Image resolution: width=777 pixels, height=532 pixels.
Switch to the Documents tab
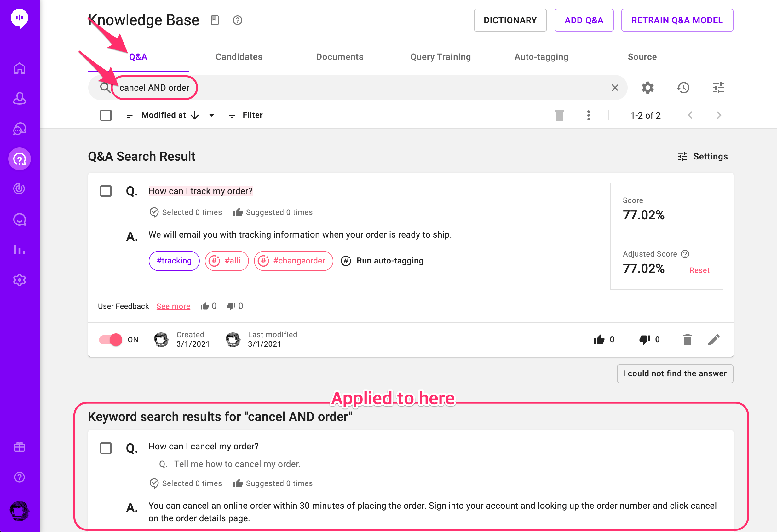[x=339, y=57]
